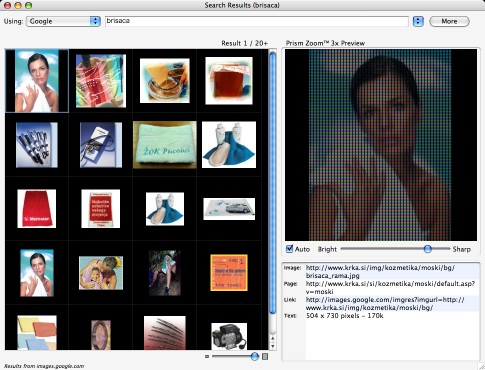This screenshot has height=370, width=485.
Task: Click the window resize grip corner
Action: (x=481, y=366)
